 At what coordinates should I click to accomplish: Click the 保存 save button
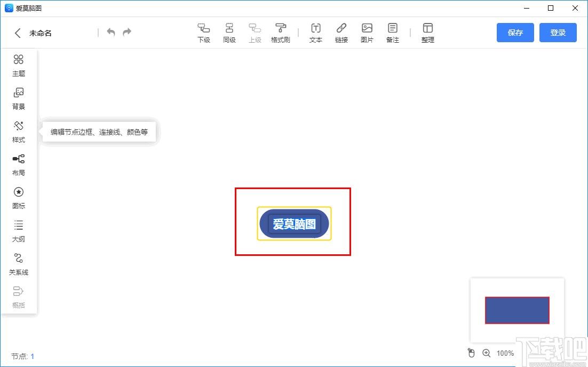(515, 33)
